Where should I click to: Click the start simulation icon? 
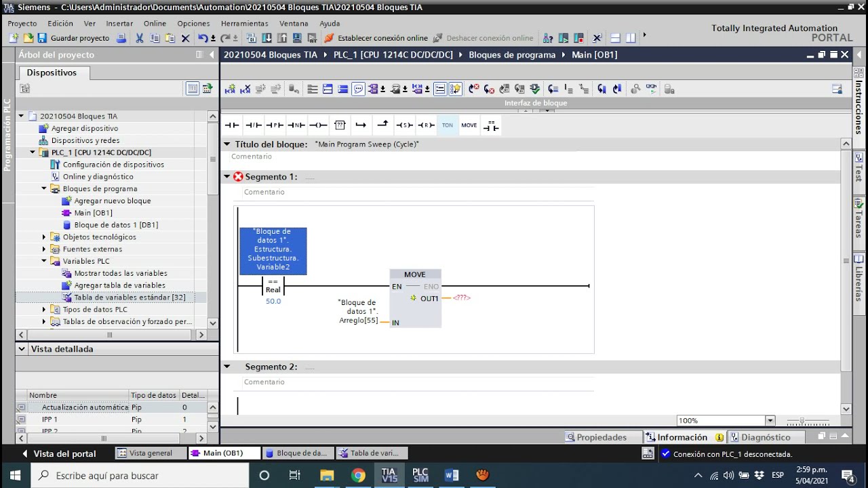[x=297, y=38]
